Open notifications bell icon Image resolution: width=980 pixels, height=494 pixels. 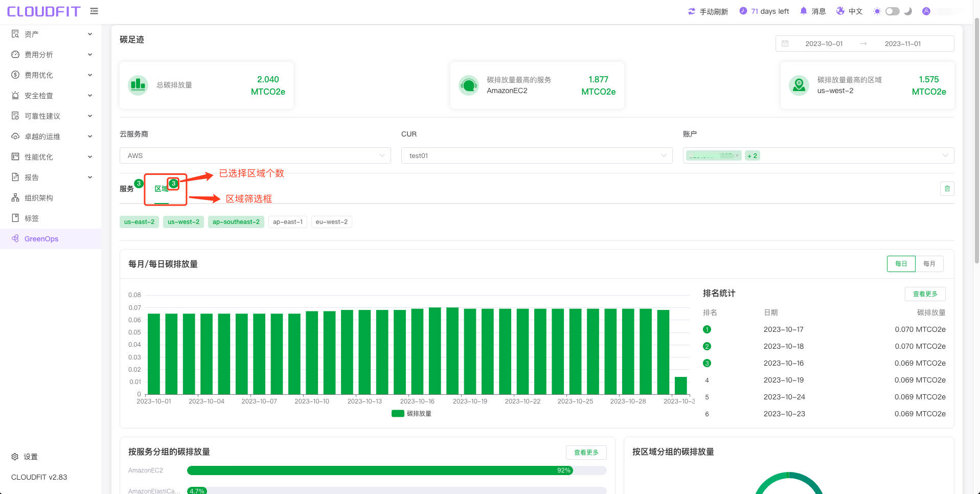(x=804, y=11)
